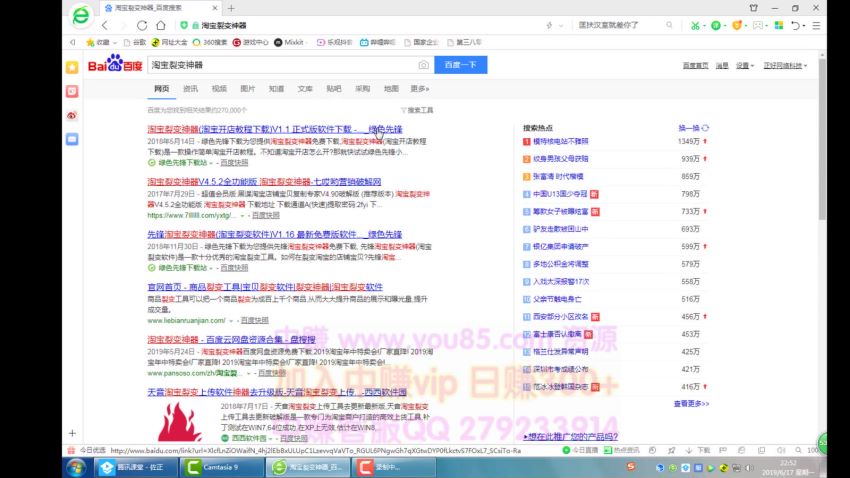Select the 图片 search tab
This screenshot has width=850, height=478.
(248, 89)
